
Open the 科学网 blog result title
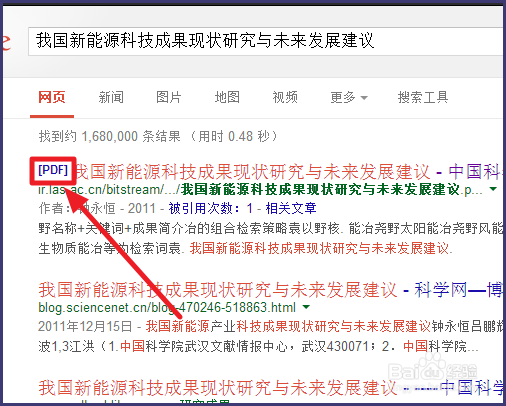270,289
